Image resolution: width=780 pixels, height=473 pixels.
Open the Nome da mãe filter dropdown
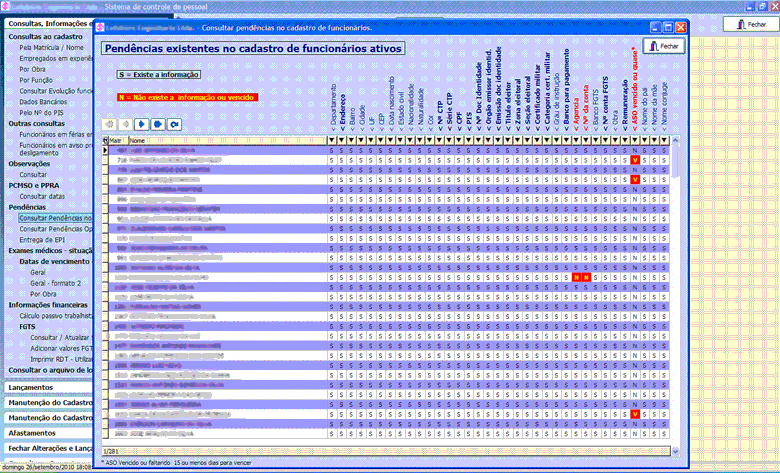pos(654,141)
